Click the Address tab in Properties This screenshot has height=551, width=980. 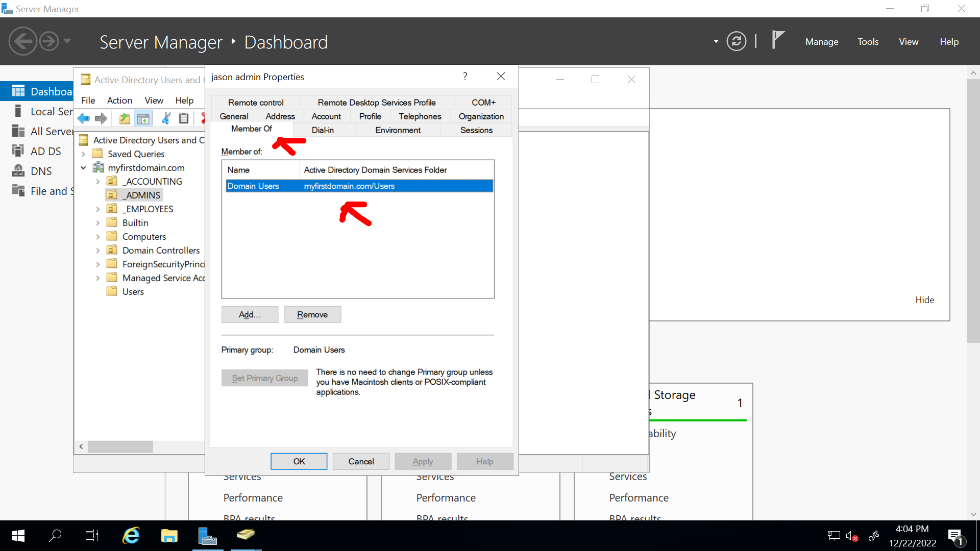pyautogui.click(x=280, y=116)
